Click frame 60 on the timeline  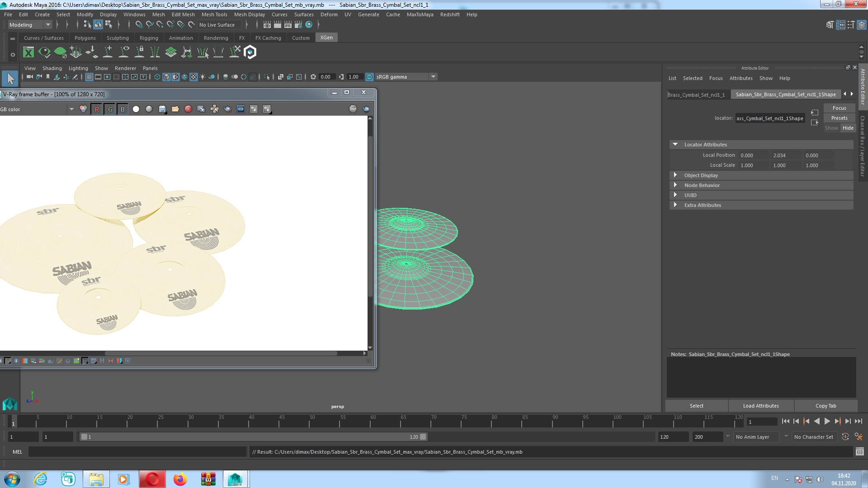click(373, 422)
